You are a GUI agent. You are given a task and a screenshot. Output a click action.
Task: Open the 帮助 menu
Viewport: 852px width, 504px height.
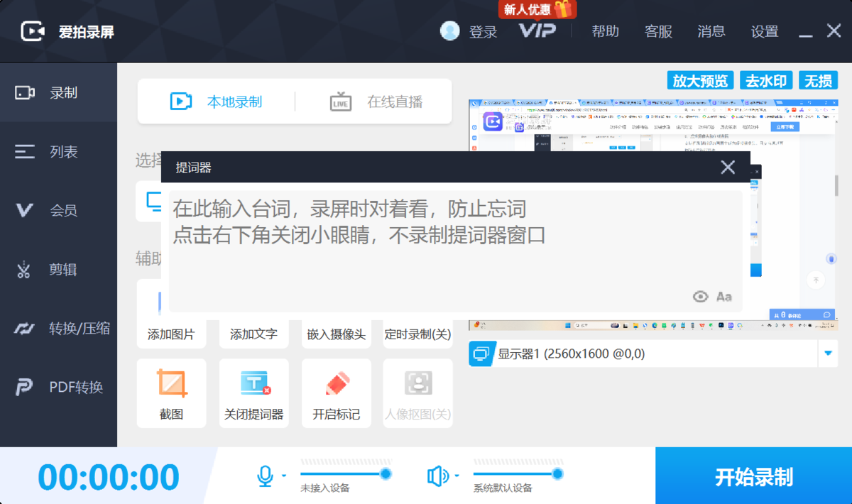606,31
